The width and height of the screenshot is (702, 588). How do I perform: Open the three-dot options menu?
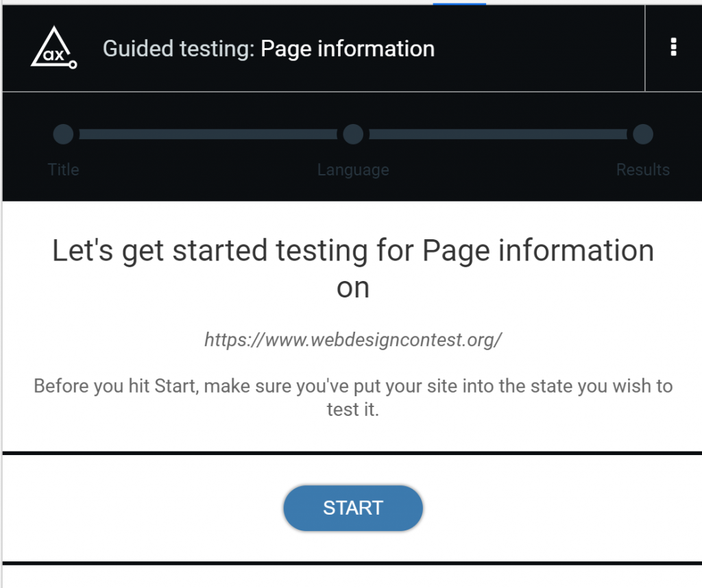coord(673,47)
